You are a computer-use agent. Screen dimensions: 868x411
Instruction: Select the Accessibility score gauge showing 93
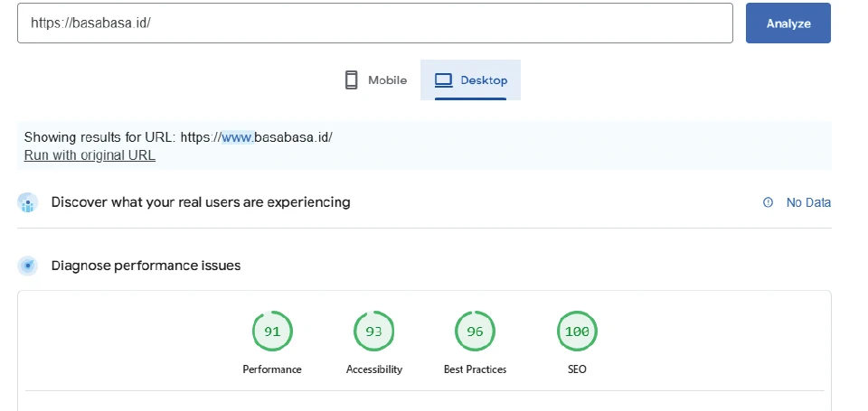coord(373,332)
